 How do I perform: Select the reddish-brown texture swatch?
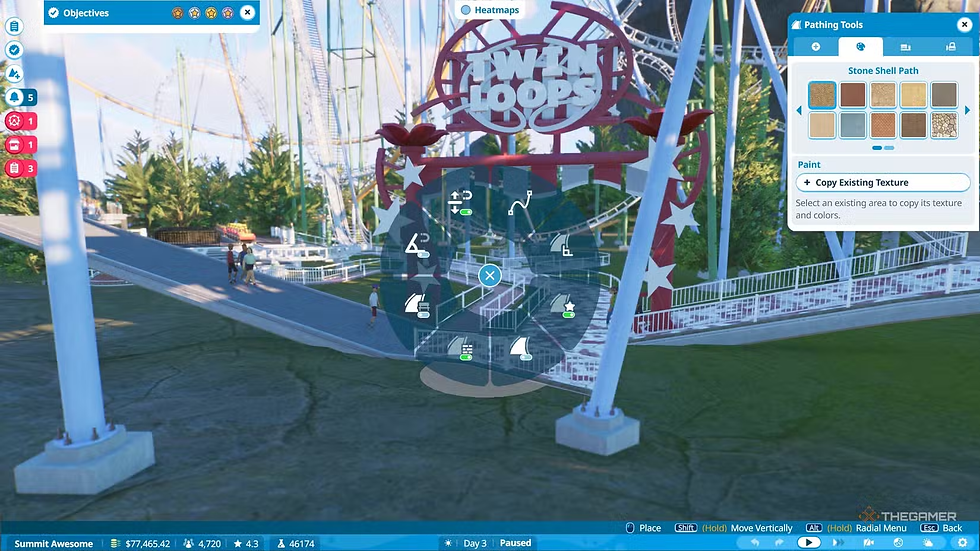[x=852, y=95]
